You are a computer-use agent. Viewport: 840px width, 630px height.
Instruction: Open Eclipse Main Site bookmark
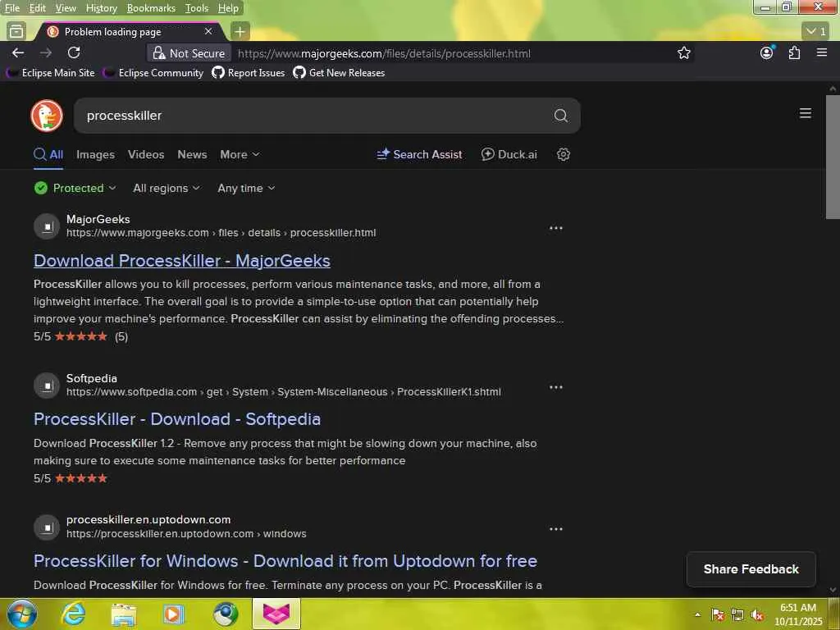click(x=52, y=72)
